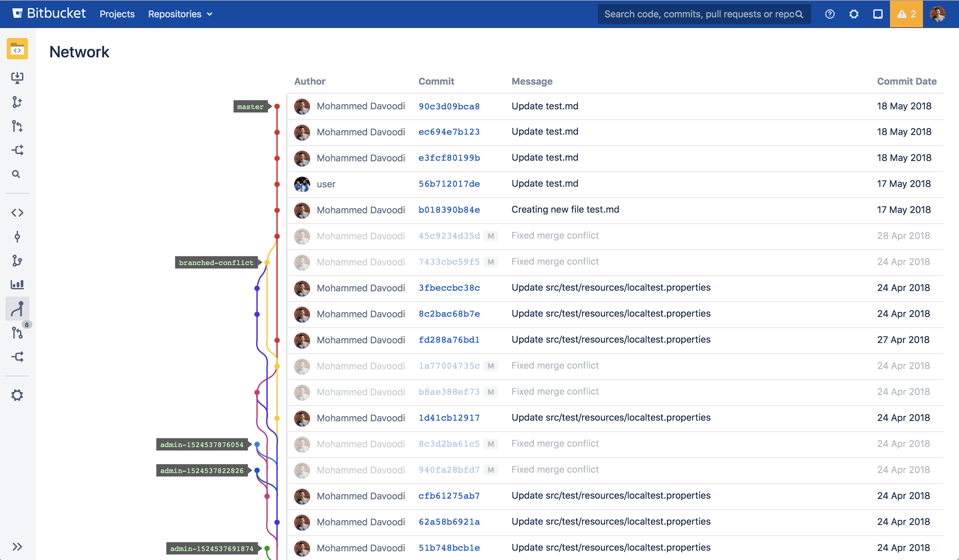Open the Administration gear in the header

click(x=854, y=14)
